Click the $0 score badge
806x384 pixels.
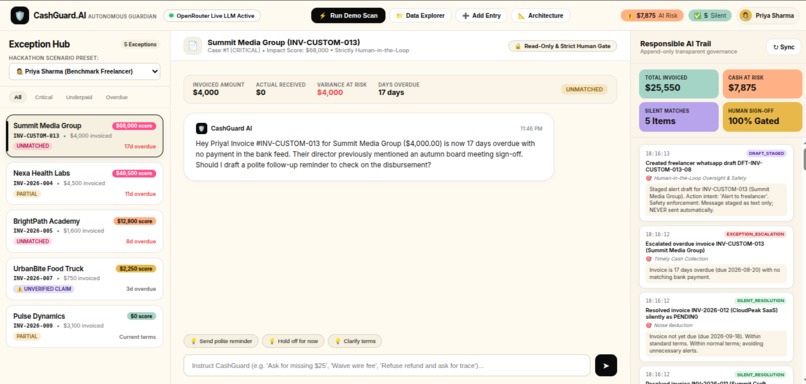pos(141,316)
